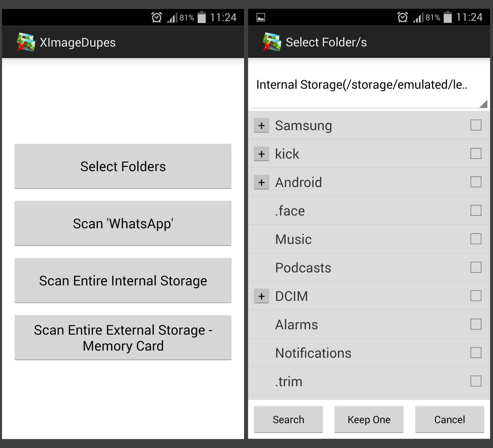
Task: Enable the Podcasts folder checkbox
Action: point(476,267)
